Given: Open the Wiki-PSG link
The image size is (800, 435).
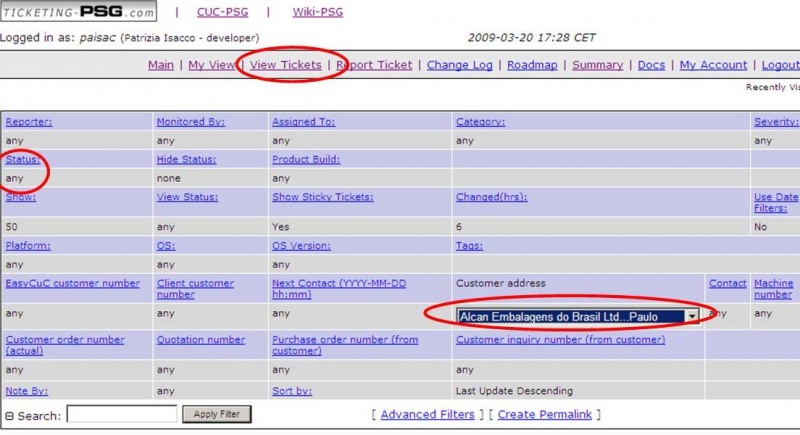Looking at the screenshot, I should tap(317, 12).
